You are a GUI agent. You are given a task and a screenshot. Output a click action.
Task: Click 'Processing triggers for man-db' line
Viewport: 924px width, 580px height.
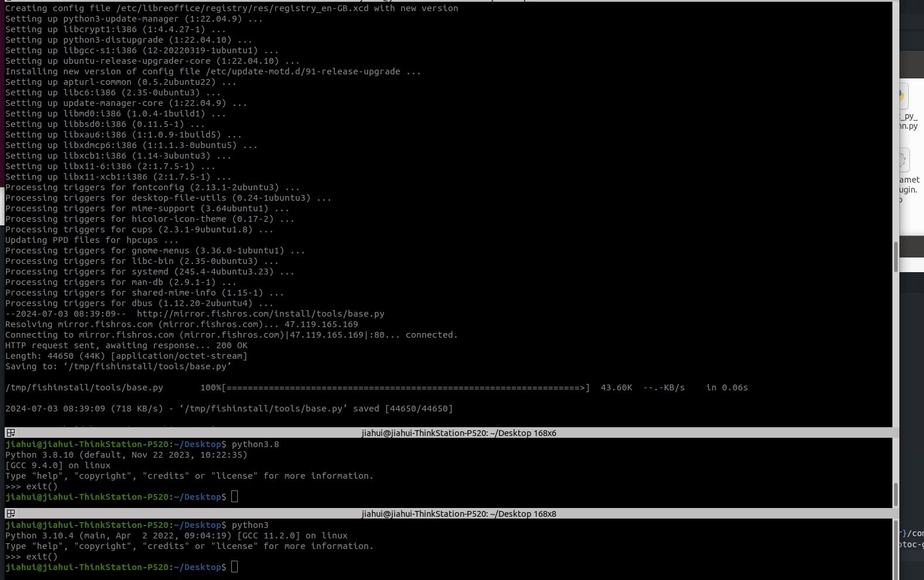coord(121,282)
